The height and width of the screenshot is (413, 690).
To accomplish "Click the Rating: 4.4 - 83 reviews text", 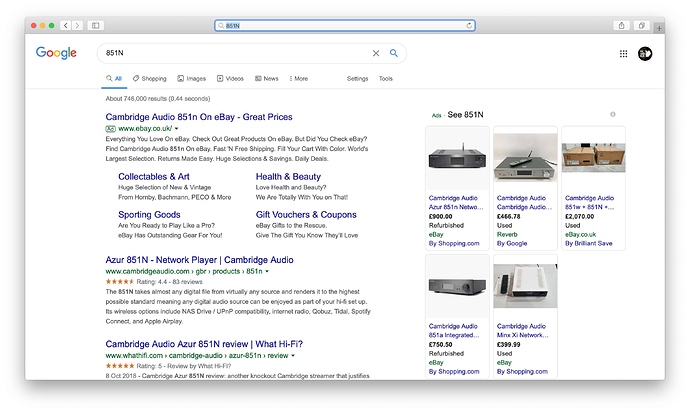I will (x=169, y=281).
